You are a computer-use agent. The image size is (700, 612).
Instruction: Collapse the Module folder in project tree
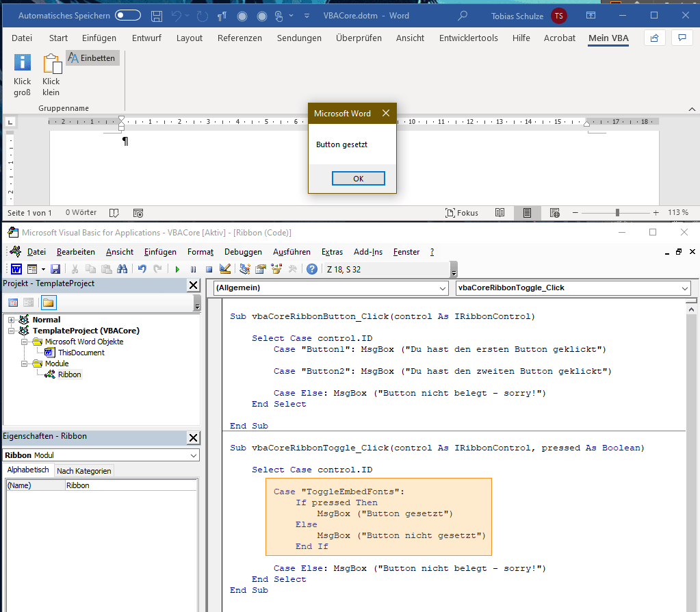pos(25,364)
